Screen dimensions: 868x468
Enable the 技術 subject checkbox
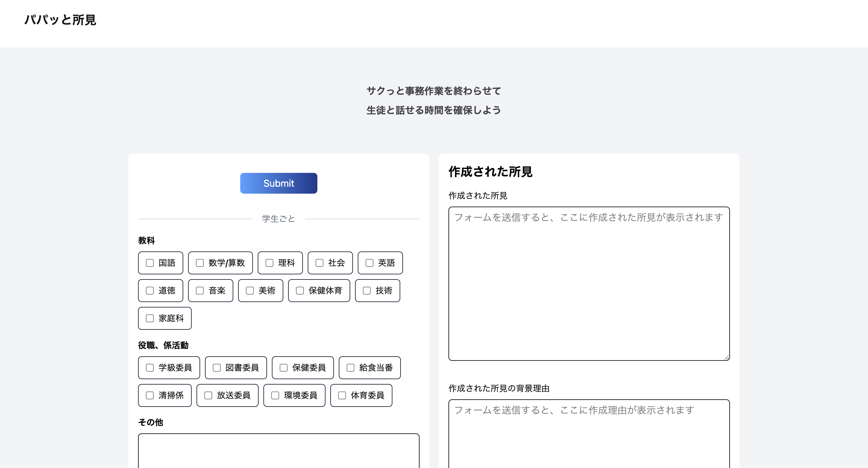click(366, 291)
